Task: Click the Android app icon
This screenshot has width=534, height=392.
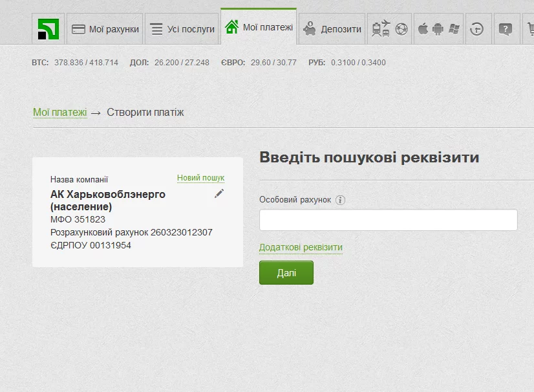Action: [438, 29]
